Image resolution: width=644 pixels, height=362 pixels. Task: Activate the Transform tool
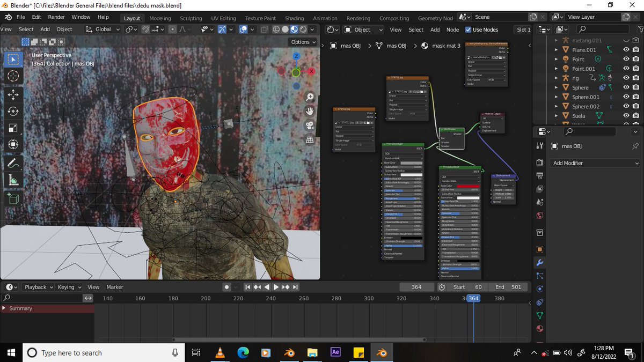(x=13, y=144)
